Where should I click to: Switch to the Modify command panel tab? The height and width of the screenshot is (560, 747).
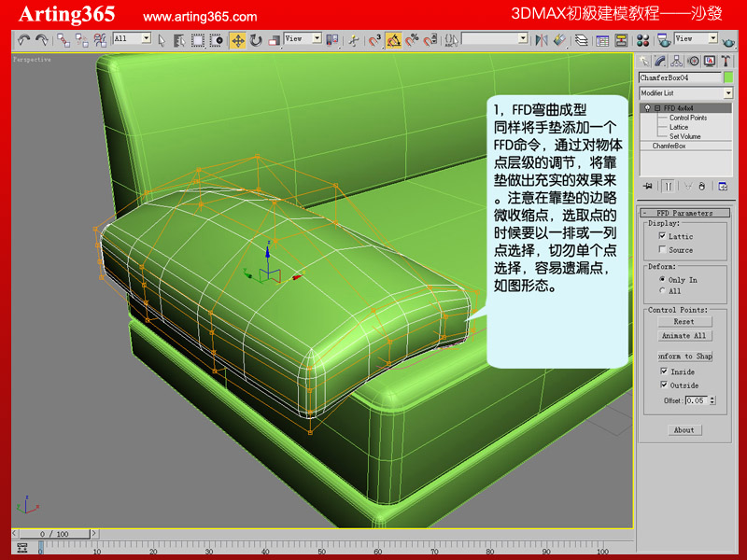[660, 61]
